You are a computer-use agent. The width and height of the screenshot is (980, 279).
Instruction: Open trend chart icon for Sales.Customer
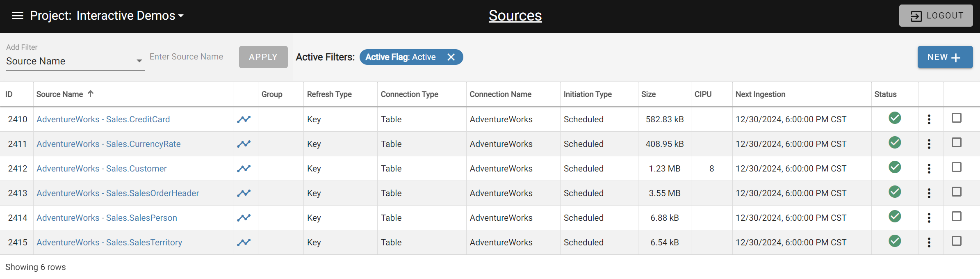[x=244, y=169]
